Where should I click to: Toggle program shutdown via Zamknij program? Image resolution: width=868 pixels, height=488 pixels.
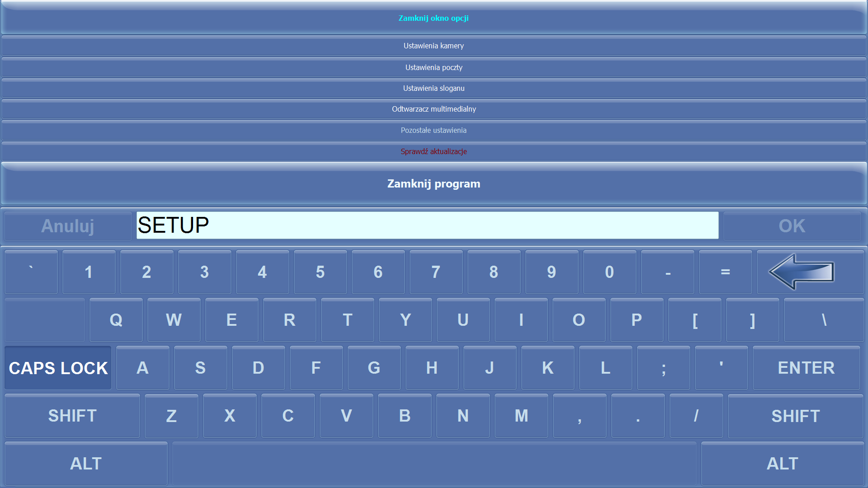[434, 183]
